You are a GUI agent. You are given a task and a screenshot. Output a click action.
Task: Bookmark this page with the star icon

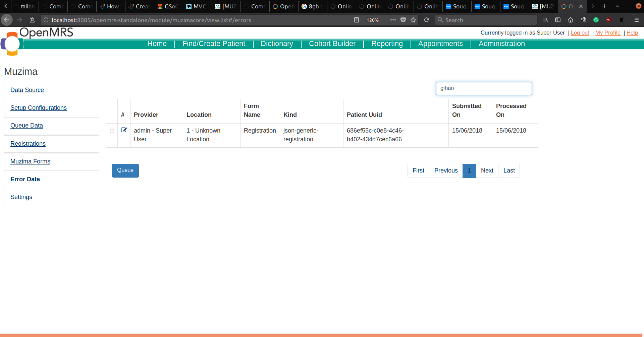coord(413,20)
